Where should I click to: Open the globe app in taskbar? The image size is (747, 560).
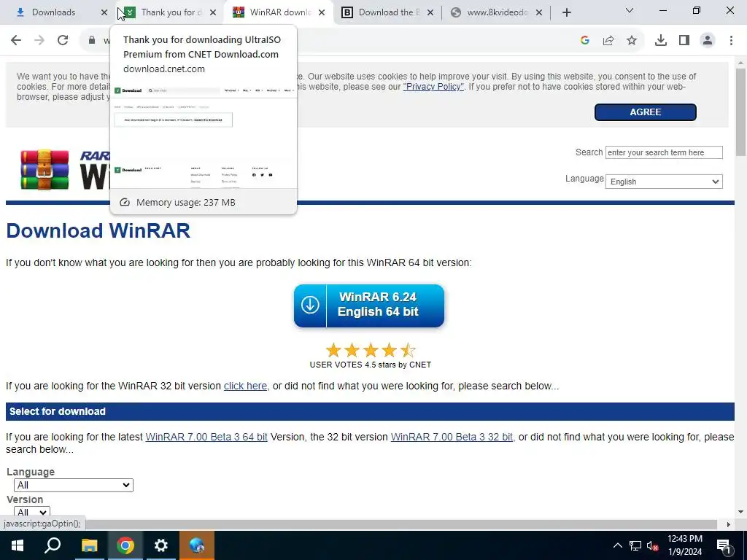pyautogui.click(x=197, y=545)
